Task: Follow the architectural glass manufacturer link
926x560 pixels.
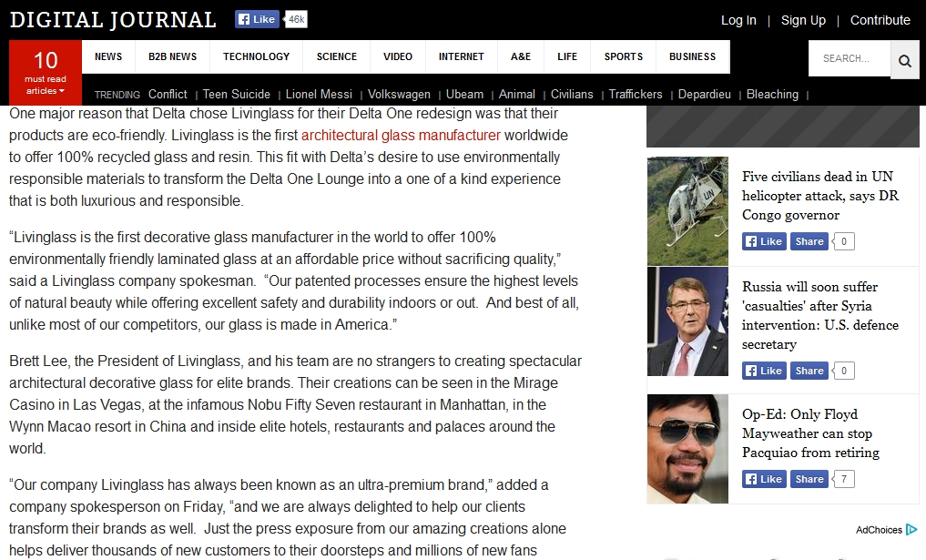Action: [401, 136]
